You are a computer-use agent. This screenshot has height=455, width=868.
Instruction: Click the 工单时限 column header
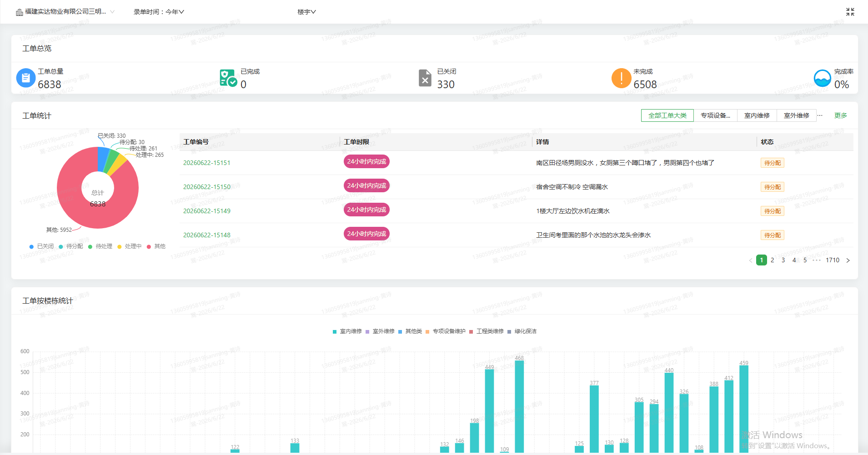(356, 142)
